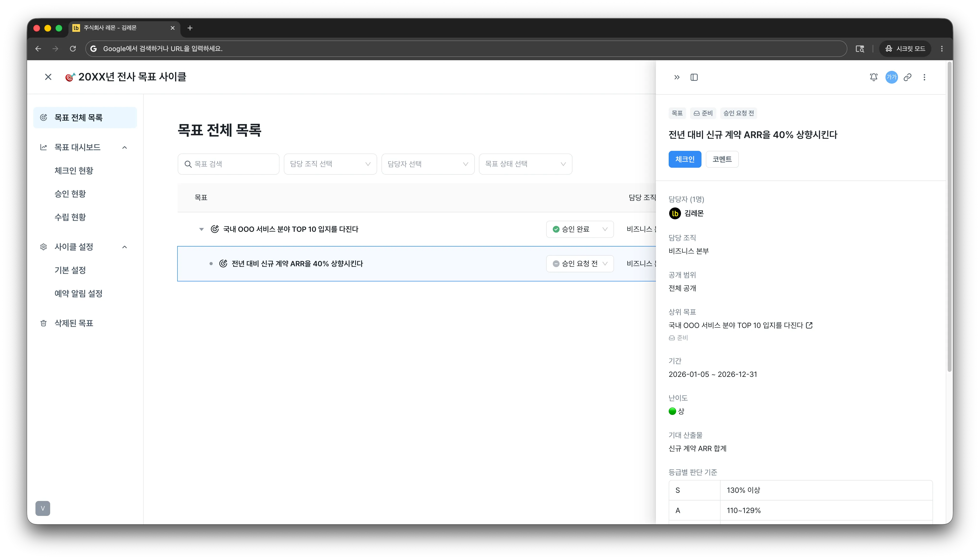Close the 20XX년 전사 목표 사이클 page

coord(48,77)
